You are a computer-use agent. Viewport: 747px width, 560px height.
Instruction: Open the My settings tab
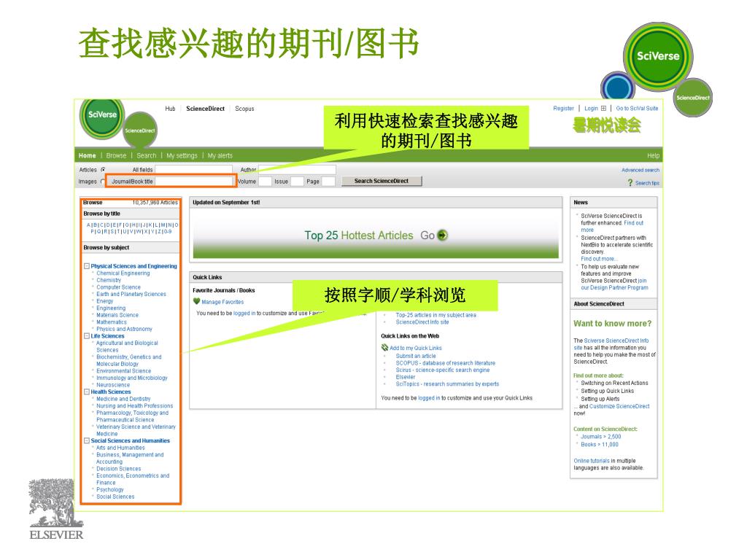click(x=182, y=156)
